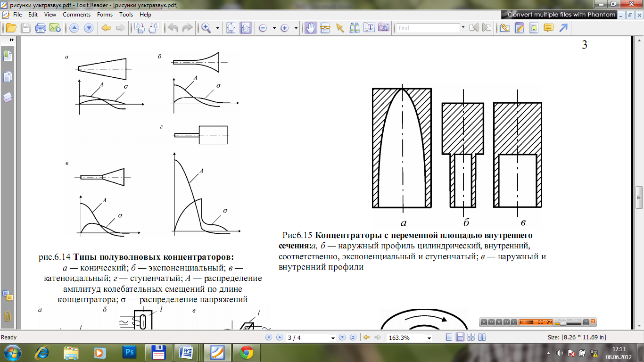Select the blue Arrow drawing tool

point(563,28)
